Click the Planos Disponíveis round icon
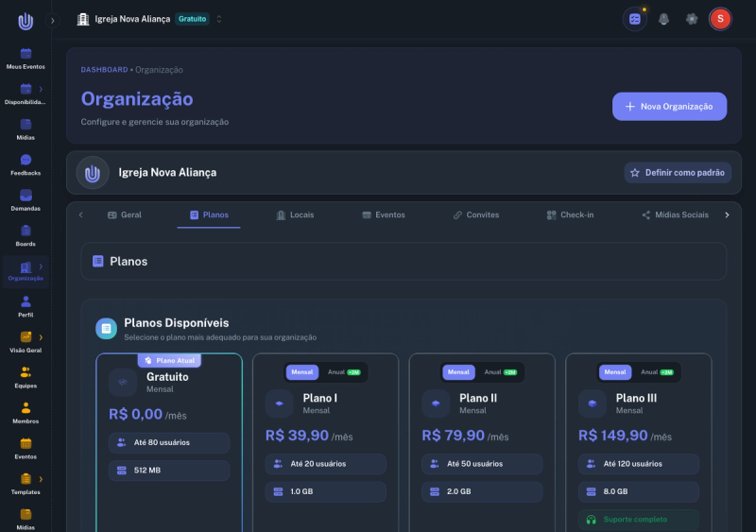 point(106,329)
